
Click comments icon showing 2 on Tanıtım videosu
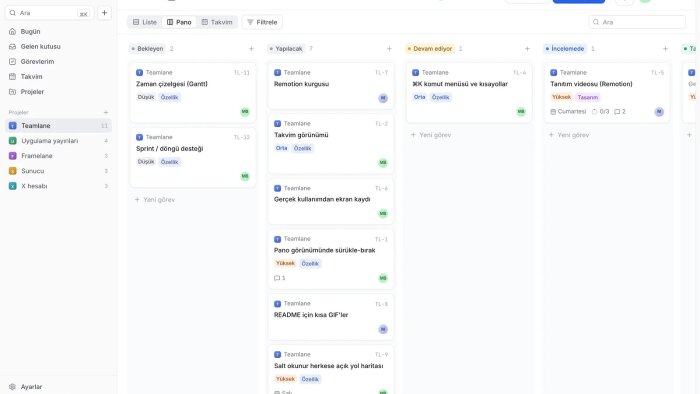click(620, 112)
